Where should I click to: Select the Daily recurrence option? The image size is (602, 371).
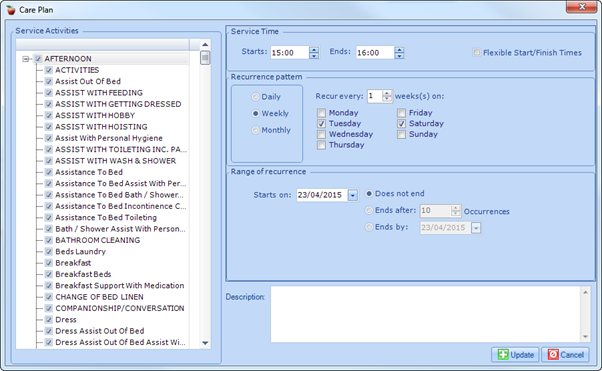click(255, 97)
